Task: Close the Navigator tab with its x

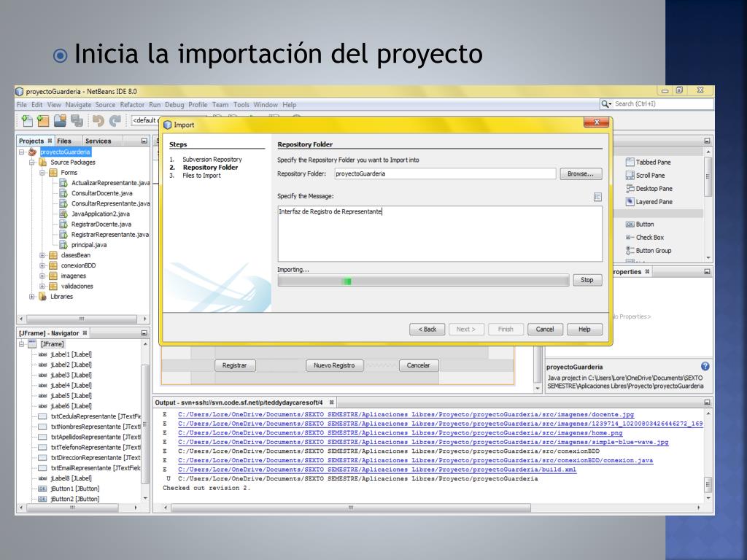Action: pos(85,332)
